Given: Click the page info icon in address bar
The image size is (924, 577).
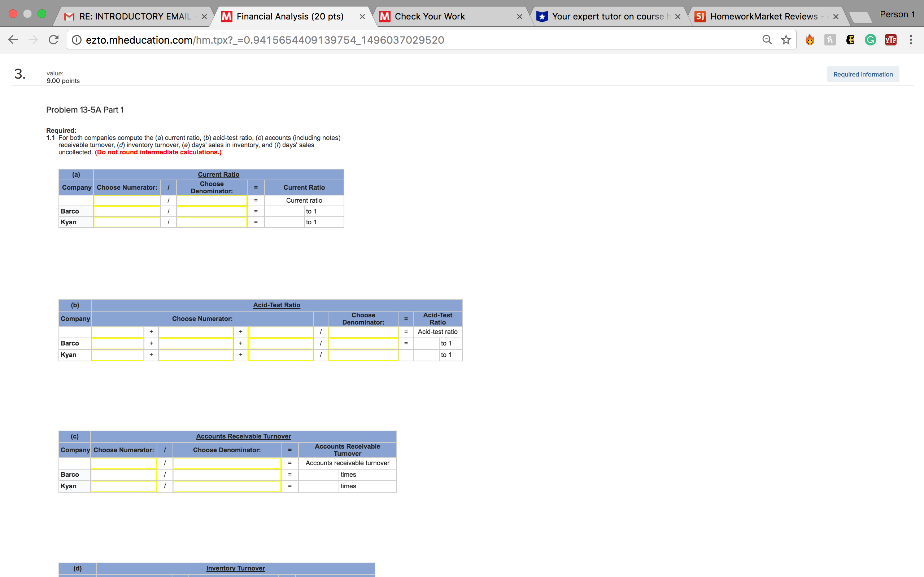Looking at the screenshot, I should pyautogui.click(x=77, y=40).
